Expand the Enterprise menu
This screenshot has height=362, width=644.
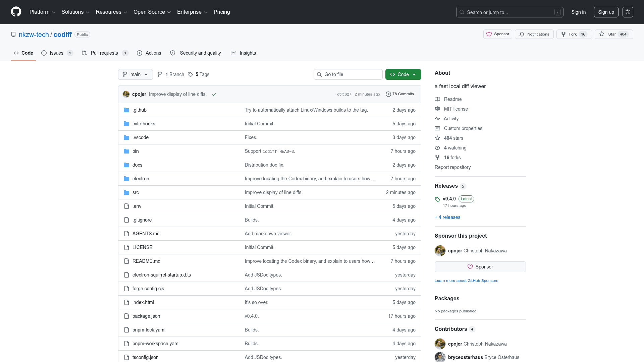coord(192,12)
